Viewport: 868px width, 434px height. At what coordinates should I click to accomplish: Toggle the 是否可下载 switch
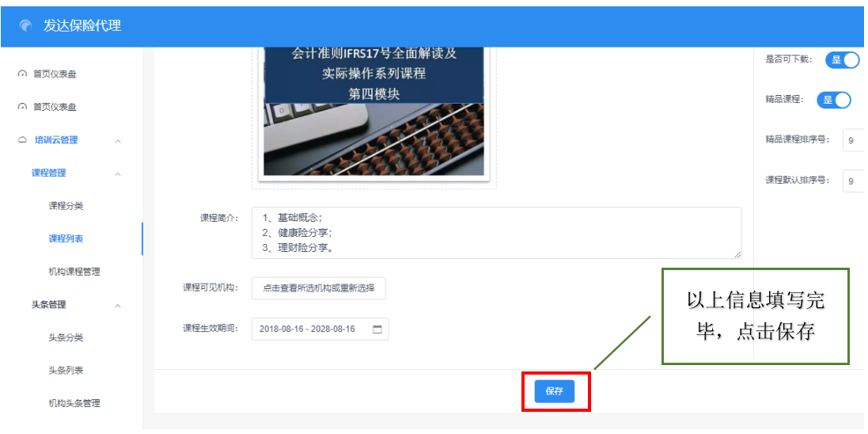click(x=842, y=60)
